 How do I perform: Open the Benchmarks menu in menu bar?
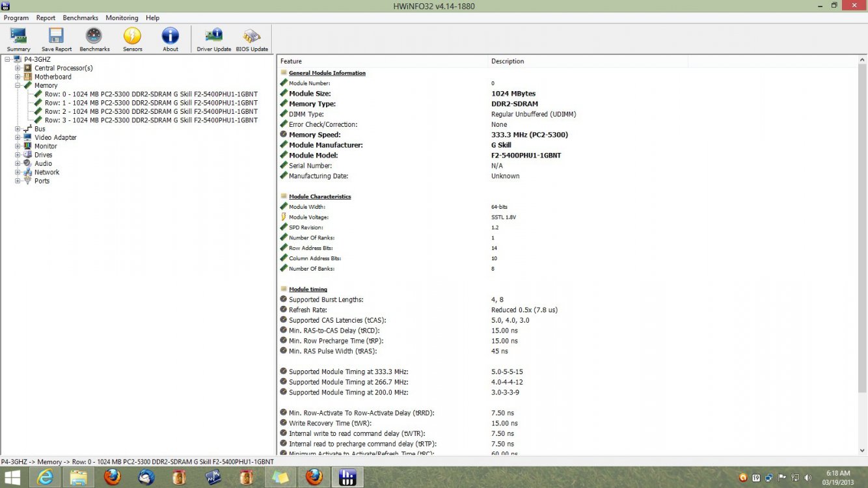click(x=81, y=18)
